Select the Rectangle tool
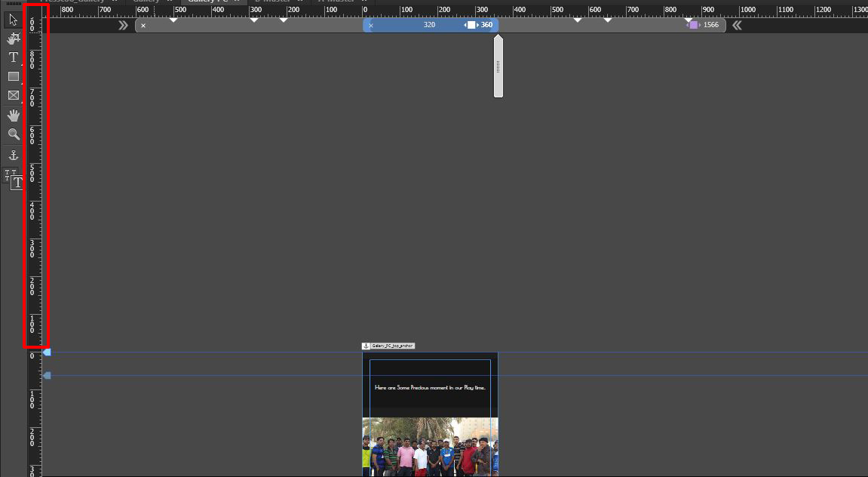Screen dimensions: 868x477 (14, 76)
